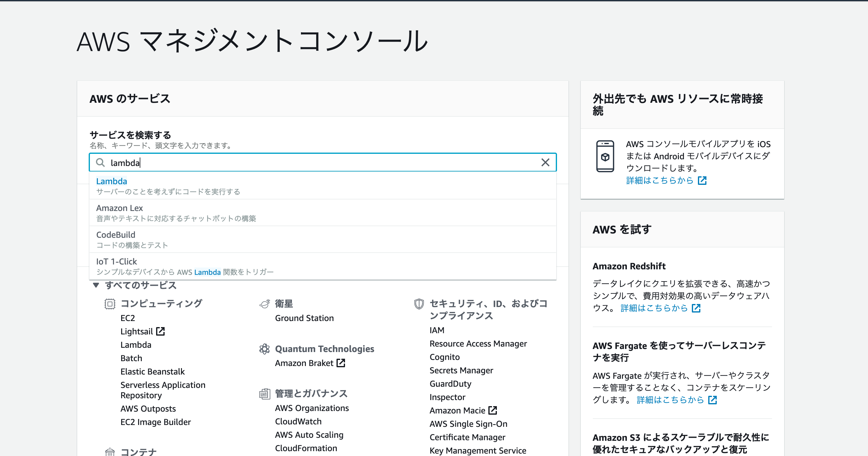Click external link icon beside Amazon Braket
The height and width of the screenshot is (456, 868).
click(x=341, y=363)
